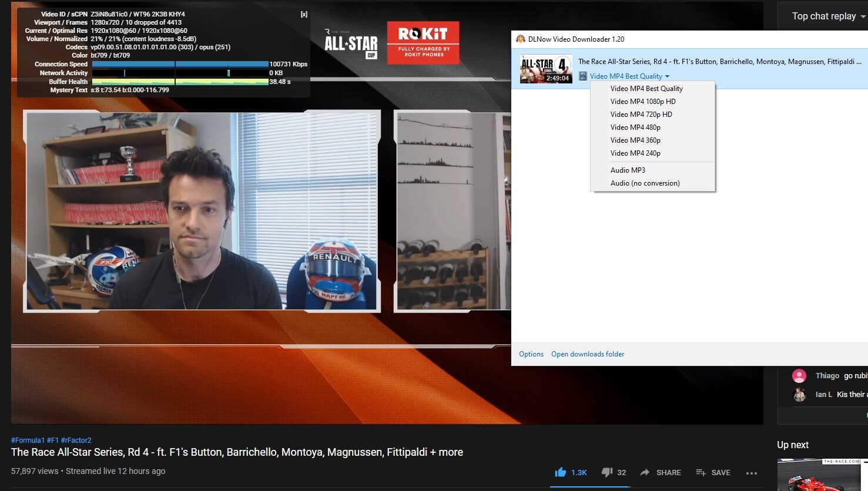Viewport: 868px width, 491px height.
Task: Open the Up next video thumbnail
Action: (x=822, y=475)
